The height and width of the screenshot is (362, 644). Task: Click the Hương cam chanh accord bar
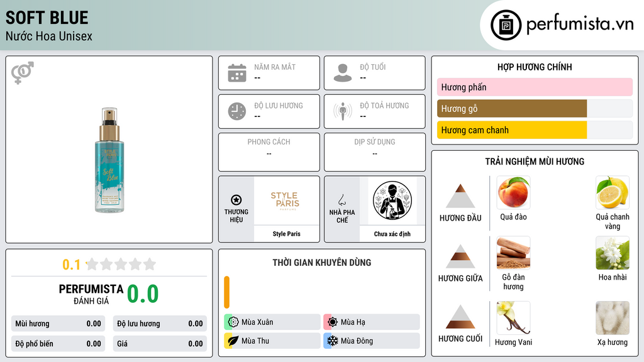tap(535, 129)
